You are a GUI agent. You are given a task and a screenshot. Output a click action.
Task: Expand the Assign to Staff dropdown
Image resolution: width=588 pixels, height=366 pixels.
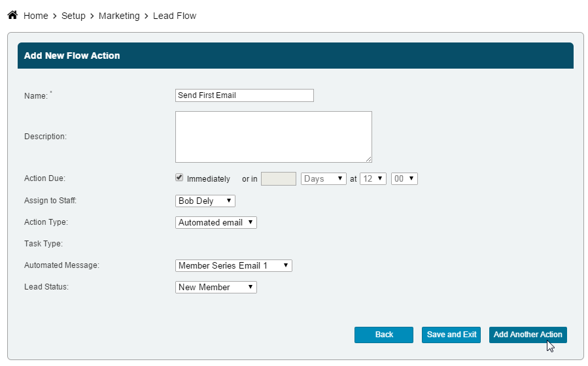click(205, 201)
